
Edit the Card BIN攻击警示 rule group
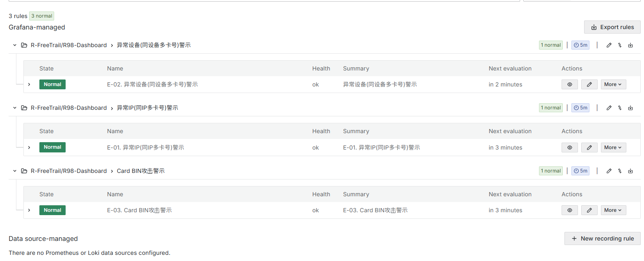(x=609, y=171)
